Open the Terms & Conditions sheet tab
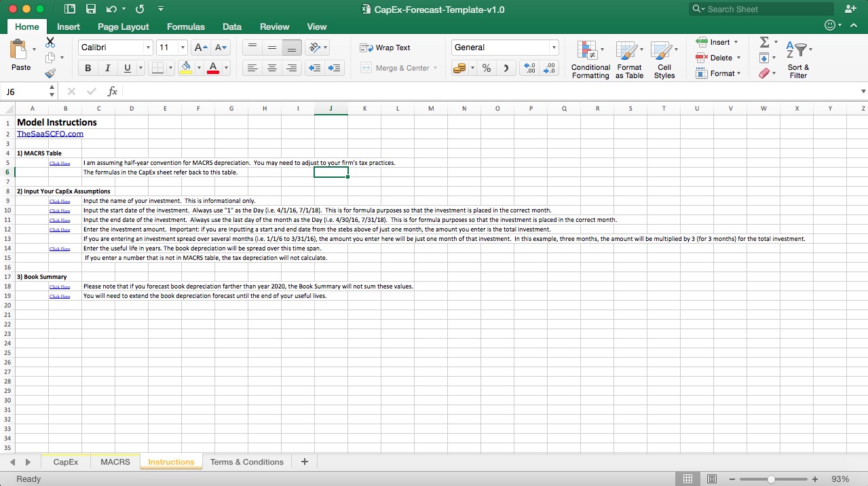The width and height of the screenshot is (868, 486). pos(247,462)
